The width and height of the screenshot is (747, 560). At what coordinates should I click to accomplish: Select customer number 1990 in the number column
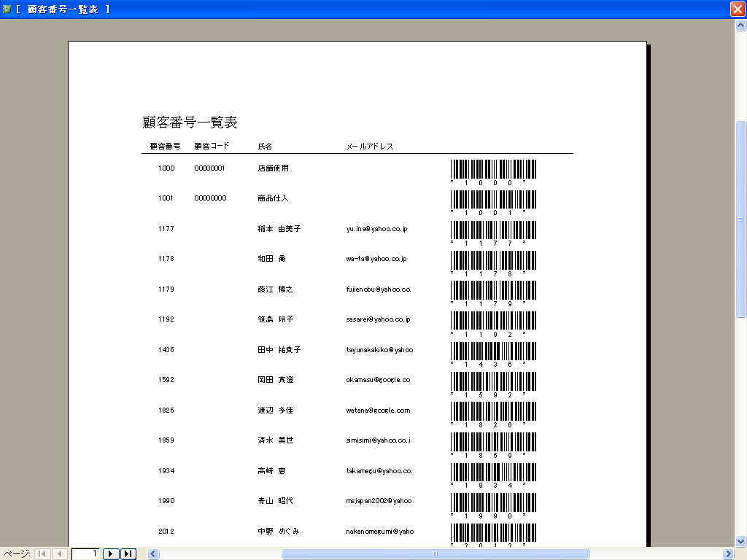coord(166,500)
